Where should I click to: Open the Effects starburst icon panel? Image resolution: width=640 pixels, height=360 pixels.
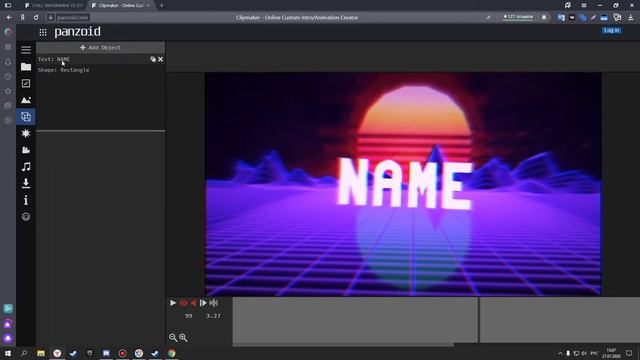pos(26,133)
